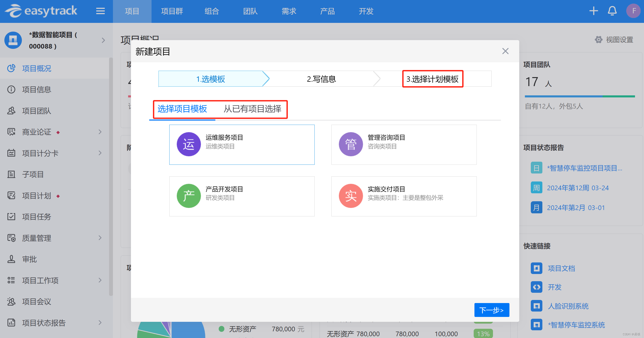Viewport: 644px width, 338px height.
Task: Click the team size progress bar
Action: 580,96
